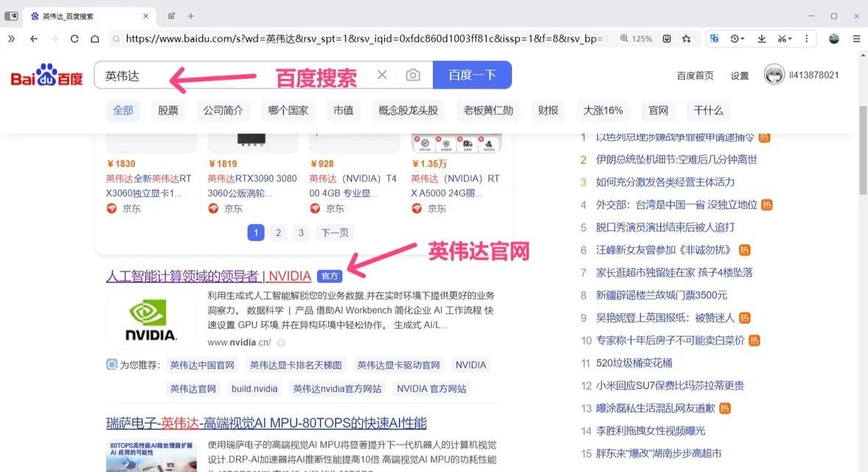Select the 老板黄仁勋 filter tab

(487, 110)
